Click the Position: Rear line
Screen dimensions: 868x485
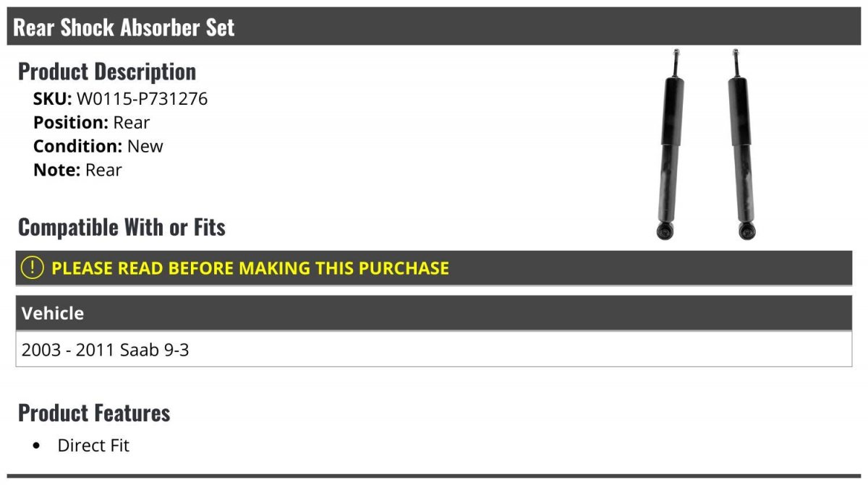(91, 122)
